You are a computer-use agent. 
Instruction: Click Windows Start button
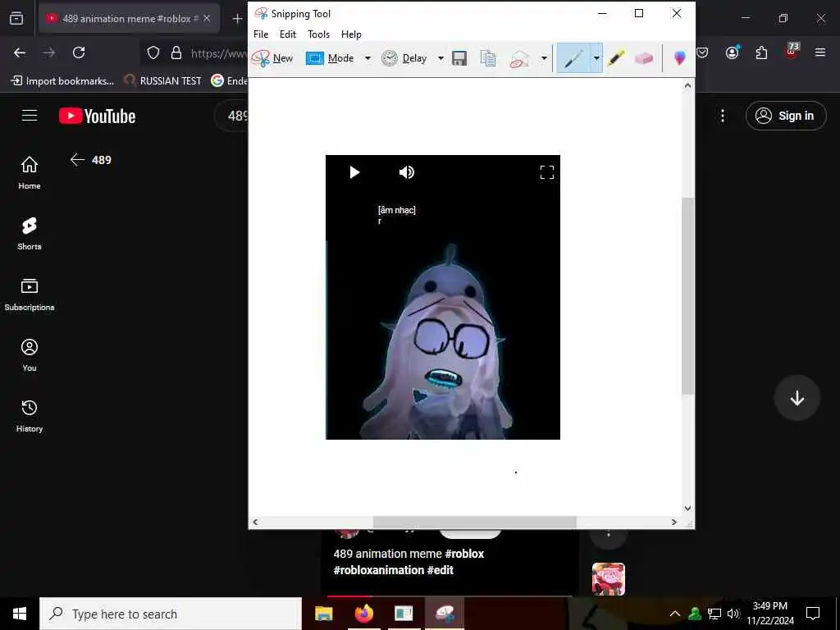click(20, 614)
